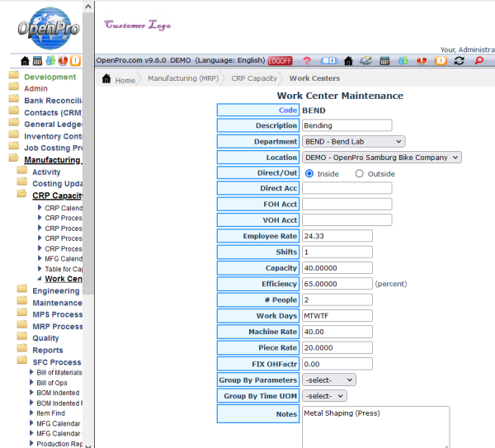Click the refresh arrows icon
This screenshot has width=495, height=448.
point(459,61)
